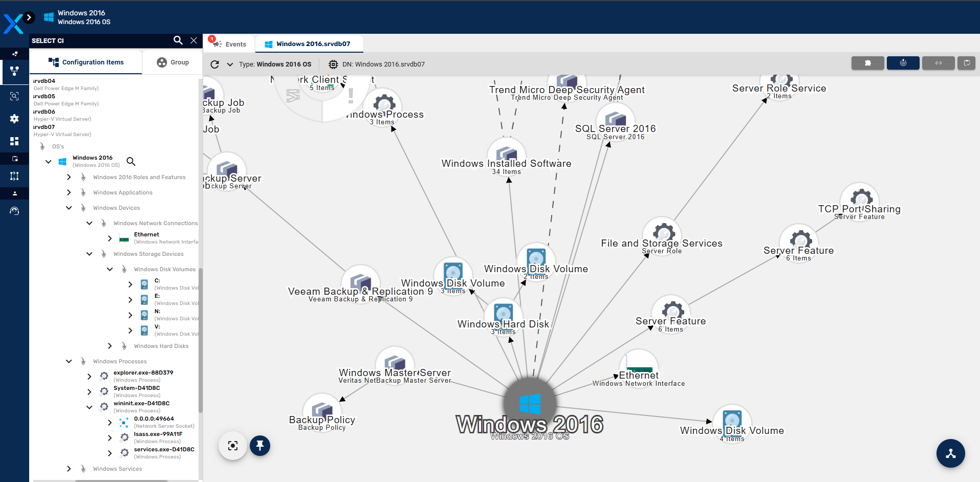The image size is (980, 482).
Task: Toggle the pin button on the graph
Action: coord(260,446)
